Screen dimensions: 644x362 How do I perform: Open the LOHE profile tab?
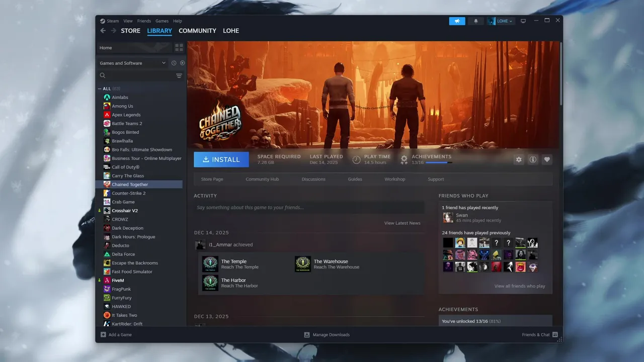[231, 31]
